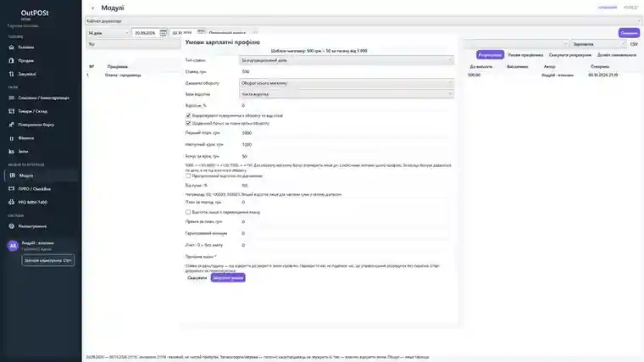
Task: Click the 500.00 amount cell
Action: click(474, 75)
